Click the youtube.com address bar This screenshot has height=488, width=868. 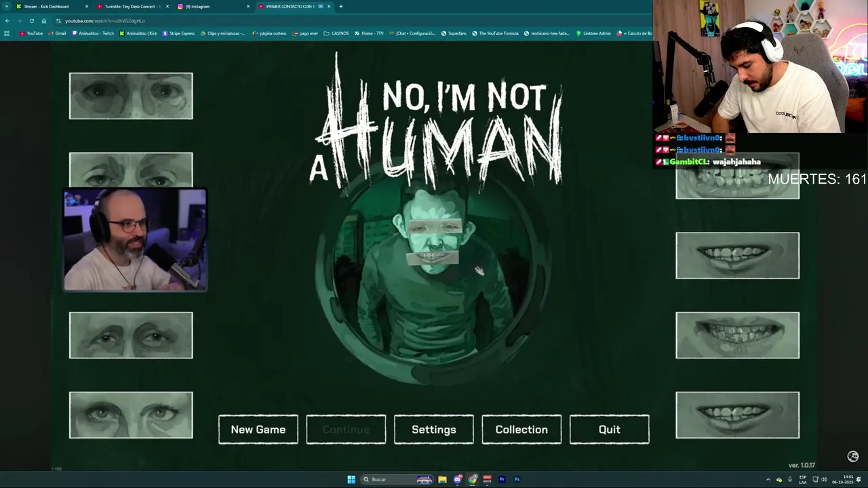pos(353,21)
